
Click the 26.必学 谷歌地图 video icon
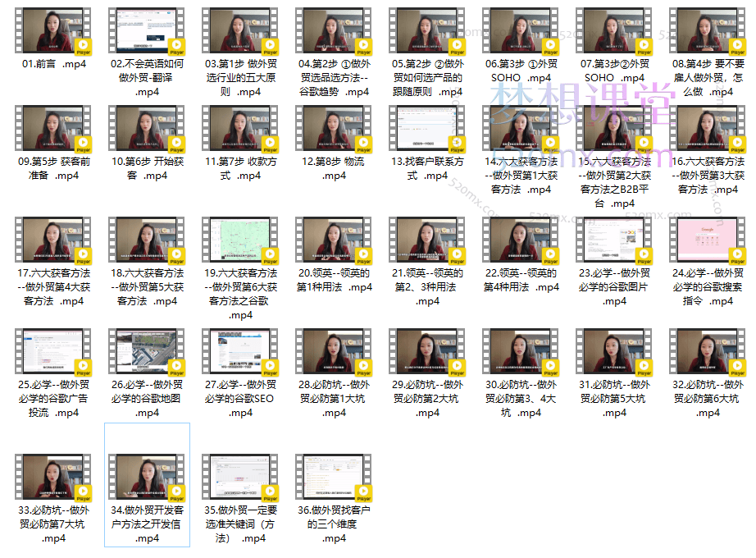147,351
